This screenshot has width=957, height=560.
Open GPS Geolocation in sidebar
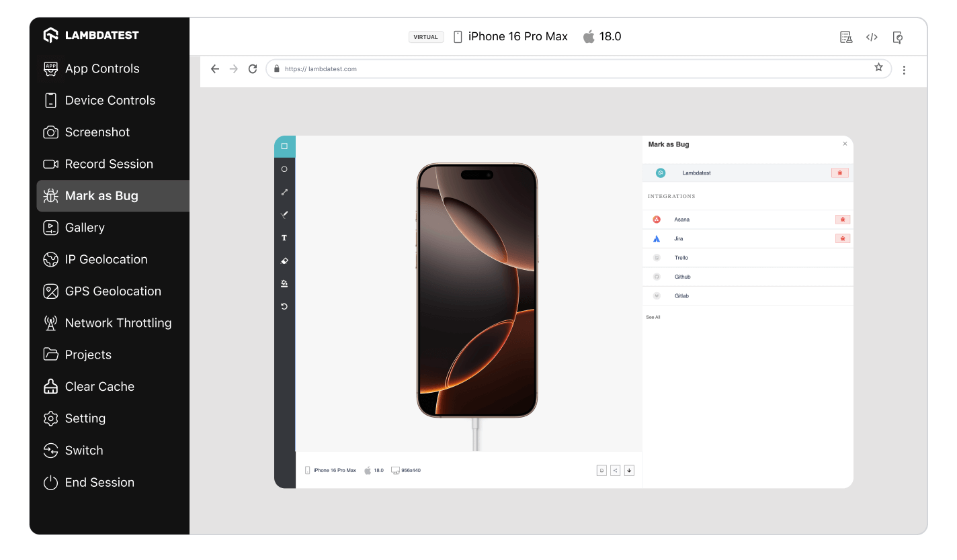[x=112, y=291]
